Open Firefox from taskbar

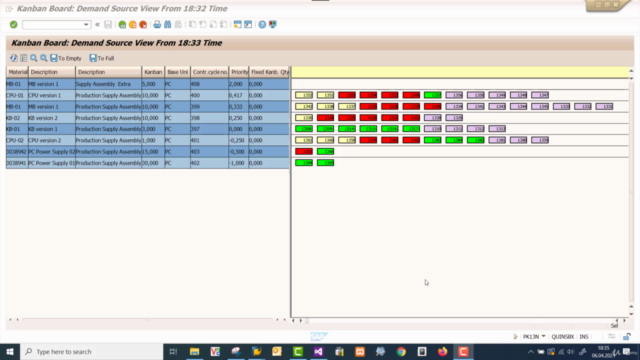pos(442,351)
